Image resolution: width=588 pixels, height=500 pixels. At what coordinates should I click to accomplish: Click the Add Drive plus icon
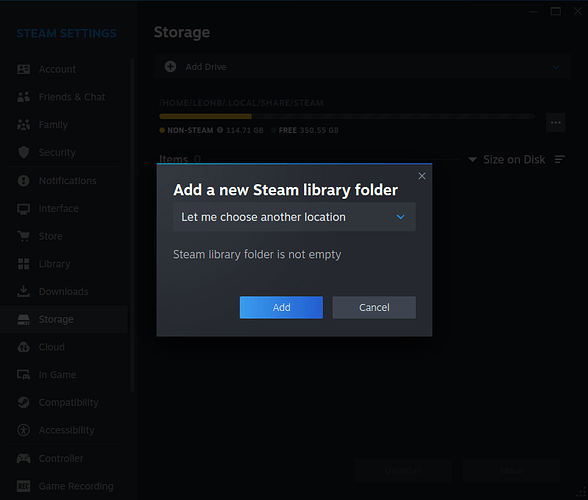click(171, 67)
